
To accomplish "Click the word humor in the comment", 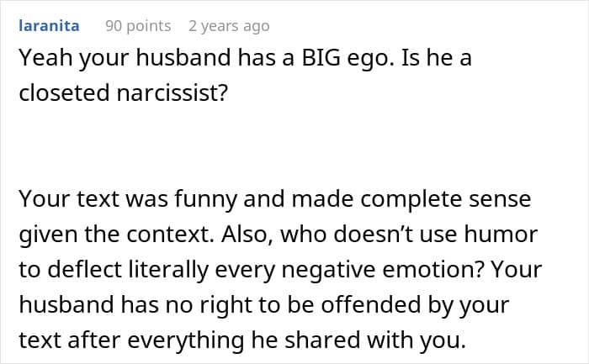I will (501, 235).
